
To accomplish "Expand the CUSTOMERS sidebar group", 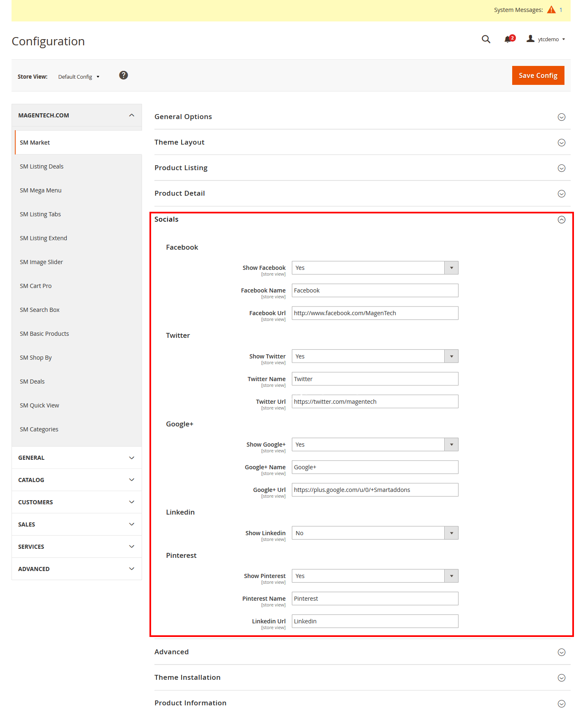I will point(77,502).
